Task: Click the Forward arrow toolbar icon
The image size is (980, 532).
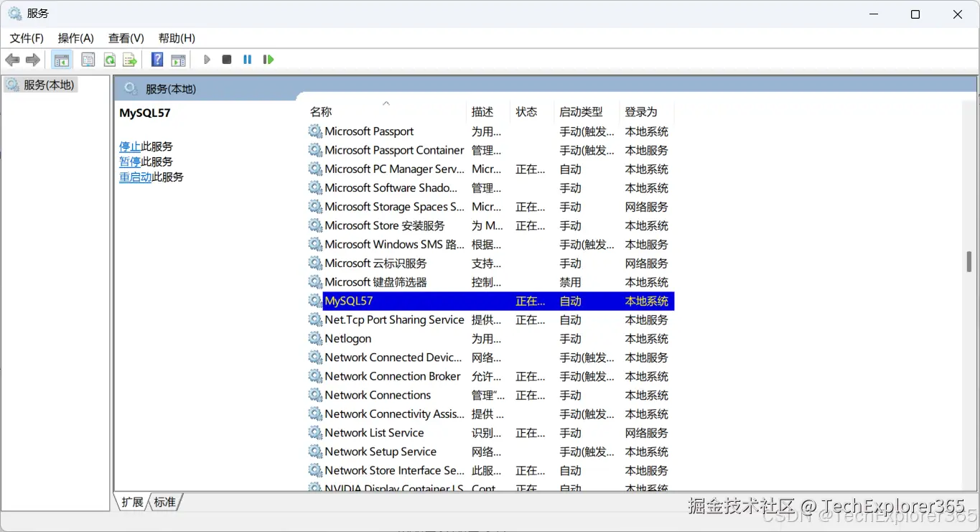Action: coord(32,60)
